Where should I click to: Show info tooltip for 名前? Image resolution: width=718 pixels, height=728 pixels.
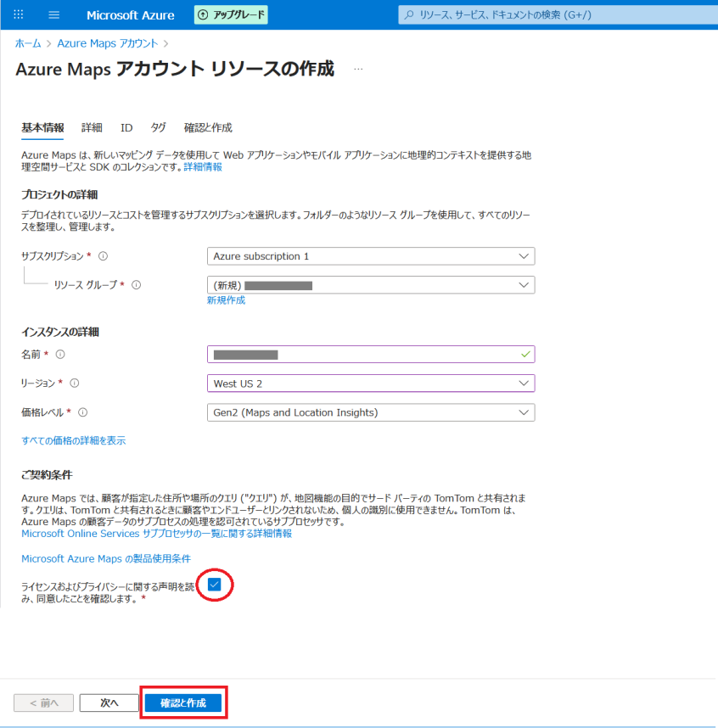coord(60,355)
